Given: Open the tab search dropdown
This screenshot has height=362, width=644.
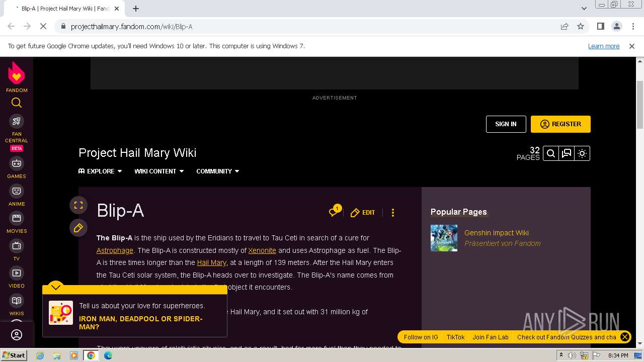Looking at the screenshot, I should coord(584,9).
